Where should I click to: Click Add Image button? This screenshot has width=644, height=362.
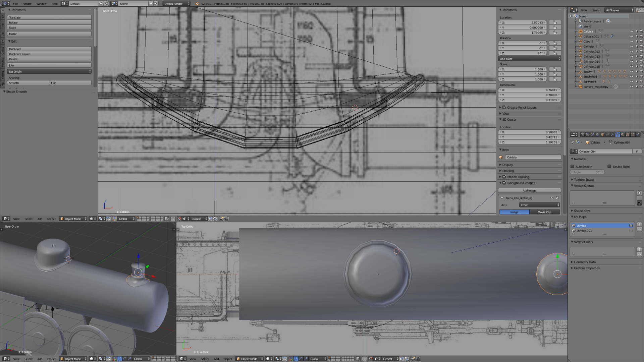[x=530, y=190]
